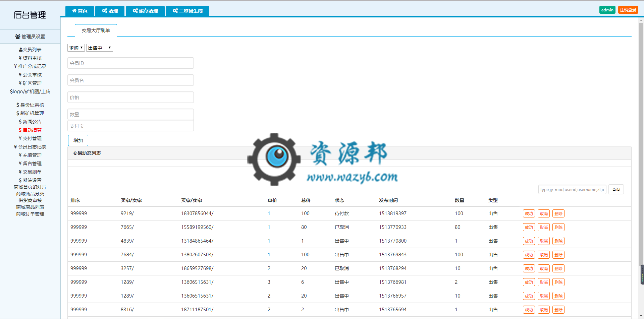Open 留言管理 in sidebar
This screenshot has height=319, width=644.
point(30,163)
